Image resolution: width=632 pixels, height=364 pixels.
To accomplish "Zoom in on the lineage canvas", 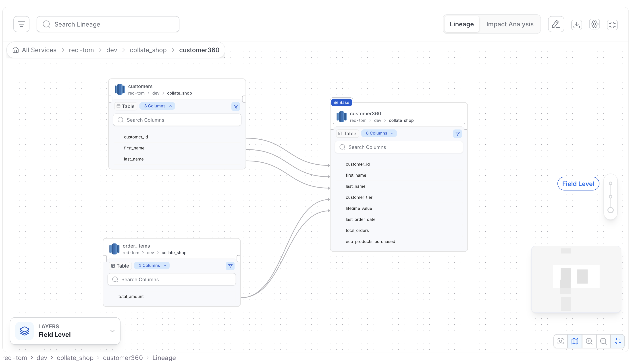I will pyautogui.click(x=589, y=341).
